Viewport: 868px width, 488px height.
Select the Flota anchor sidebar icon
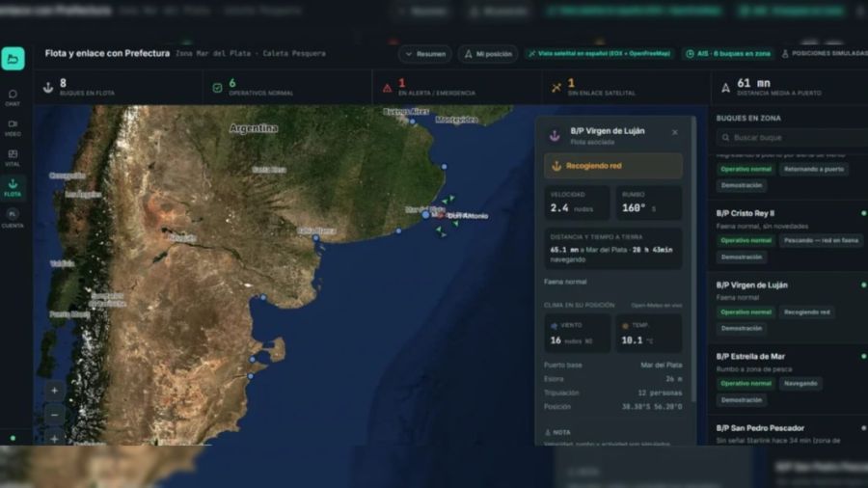[13, 187]
